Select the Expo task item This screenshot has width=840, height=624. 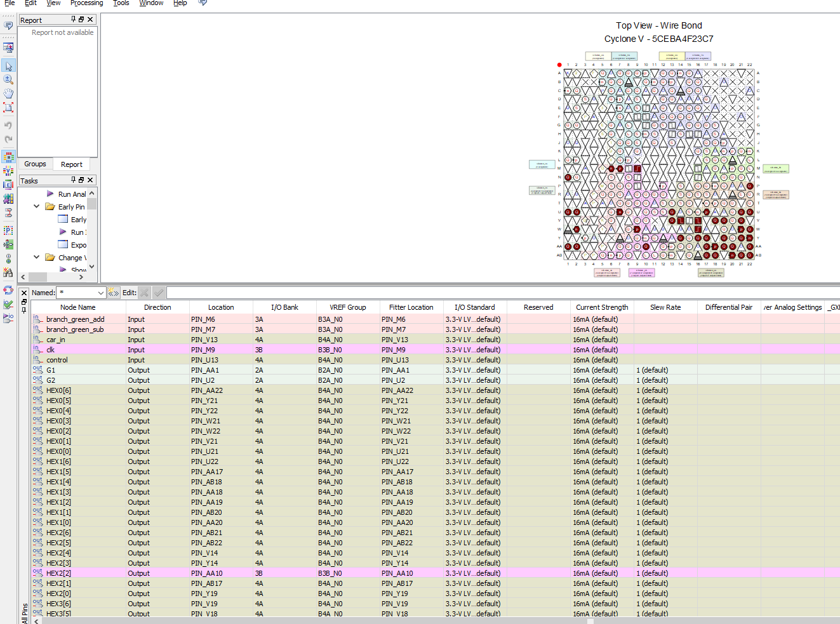pyautogui.click(x=79, y=245)
